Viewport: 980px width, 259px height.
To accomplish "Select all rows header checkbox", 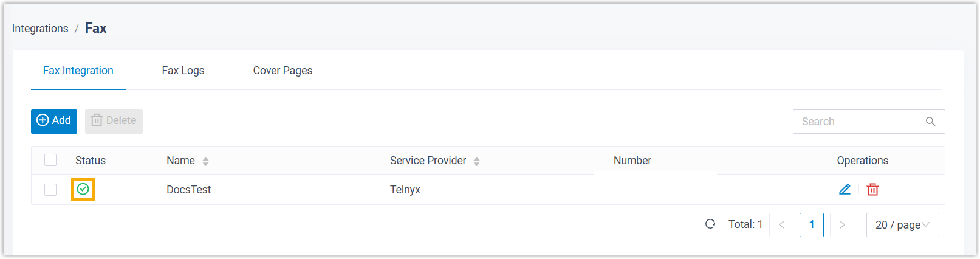I will (50, 160).
